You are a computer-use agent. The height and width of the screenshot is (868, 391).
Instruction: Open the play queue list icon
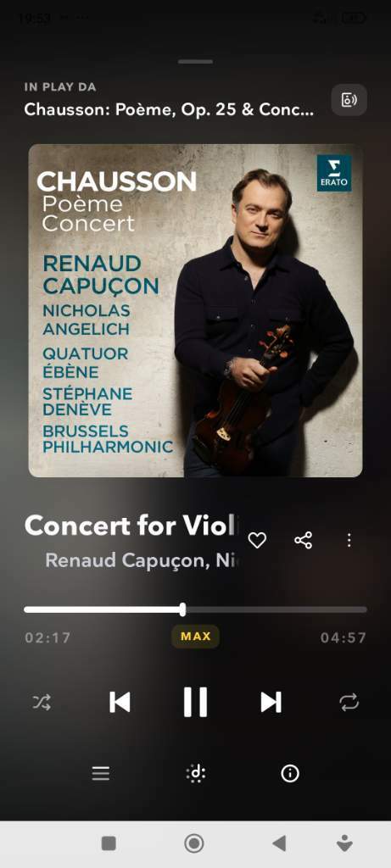click(x=101, y=773)
